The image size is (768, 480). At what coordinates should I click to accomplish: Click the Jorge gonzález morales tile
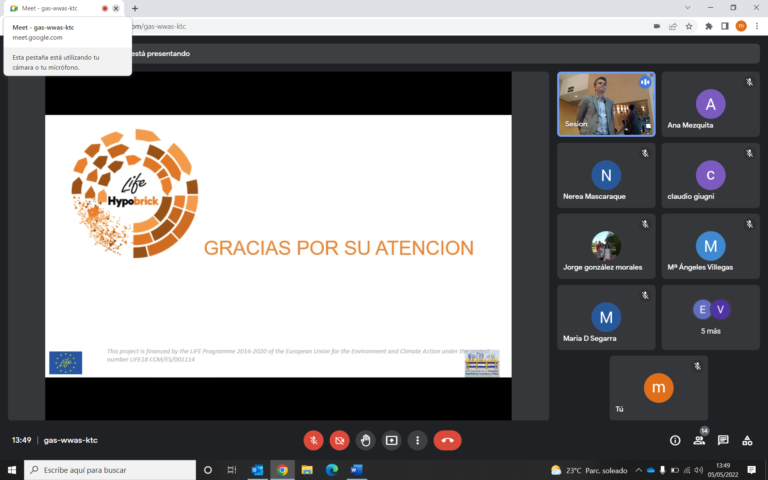pos(606,246)
